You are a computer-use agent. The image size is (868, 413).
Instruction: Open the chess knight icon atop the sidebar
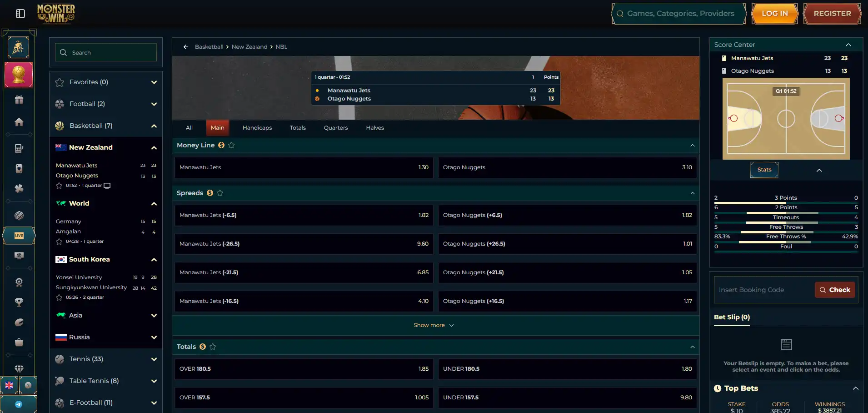19,47
